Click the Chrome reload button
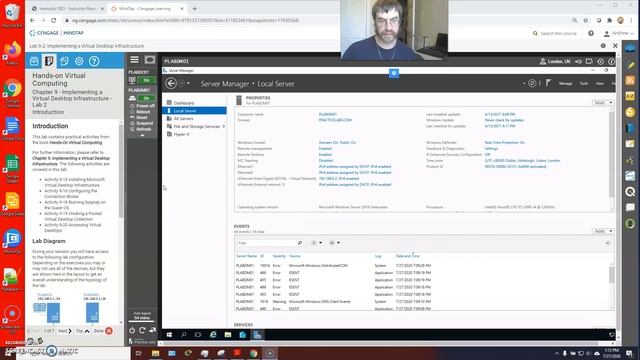 coord(54,20)
